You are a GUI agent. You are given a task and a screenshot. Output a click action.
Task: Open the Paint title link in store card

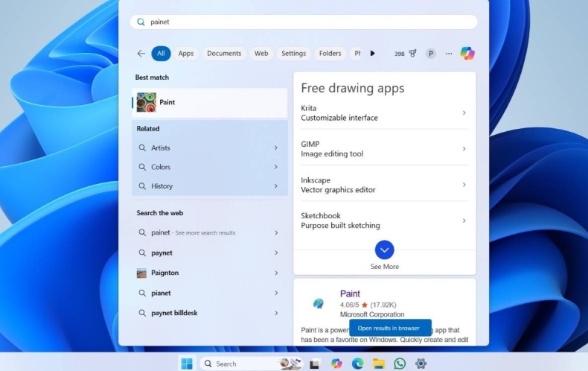pos(350,294)
